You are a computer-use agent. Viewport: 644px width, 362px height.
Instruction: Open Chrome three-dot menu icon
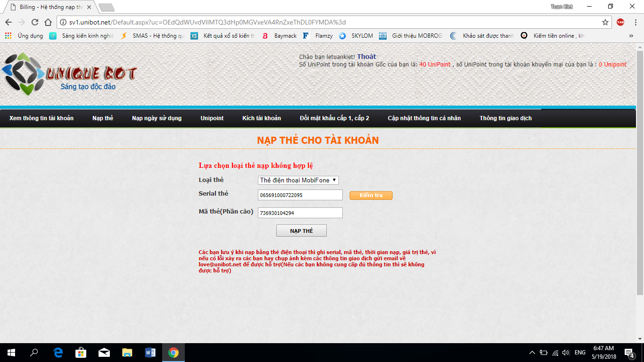[x=635, y=22]
